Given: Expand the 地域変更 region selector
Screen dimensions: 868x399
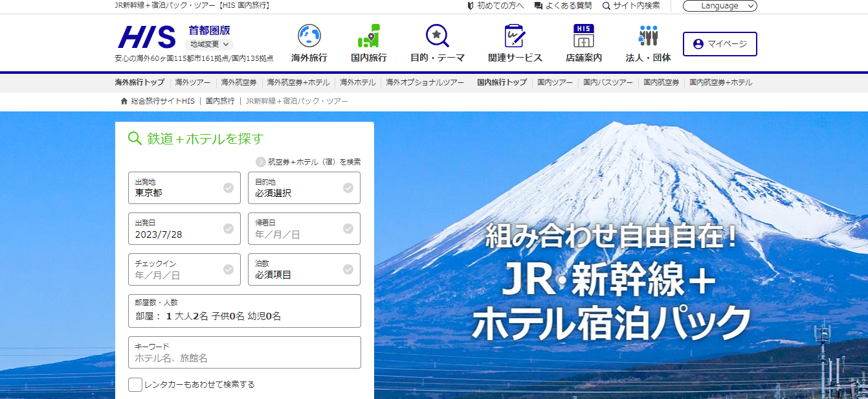Looking at the screenshot, I should pos(209,45).
